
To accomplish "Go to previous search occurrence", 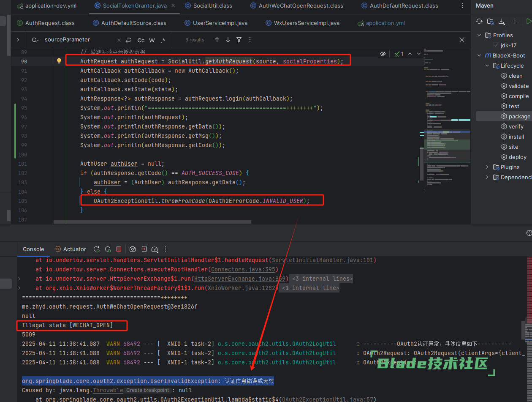I will pyautogui.click(x=217, y=40).
